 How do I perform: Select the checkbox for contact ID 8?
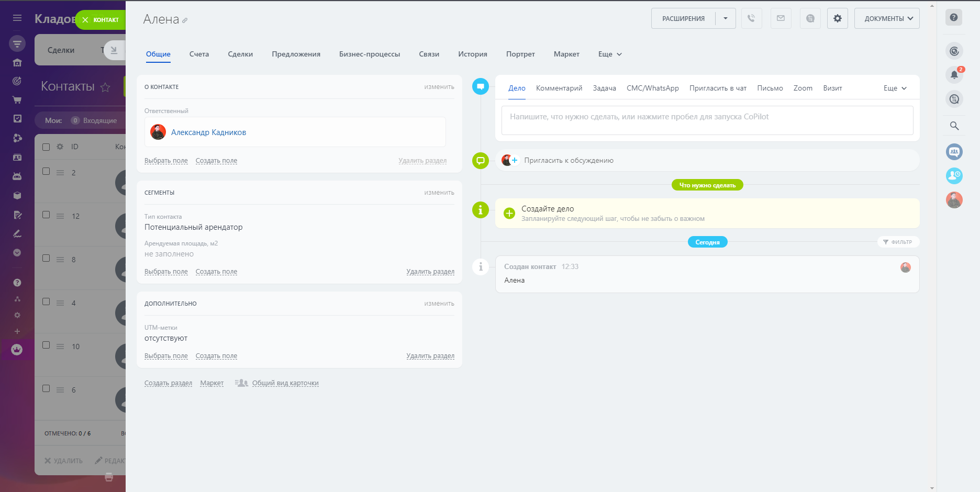click(46, 259)
